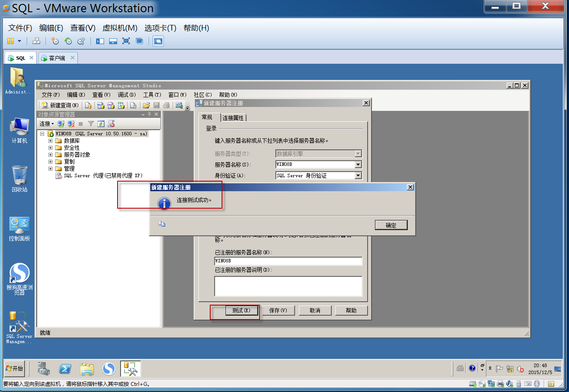Click the MDX query toolbar icon
Viewport: 569px width, 392px height.
coord(101,105)
